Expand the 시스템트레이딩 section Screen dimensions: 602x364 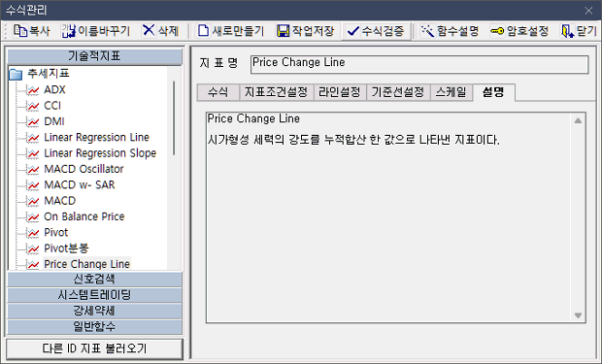pyautogui.click(x=94, y=295)
